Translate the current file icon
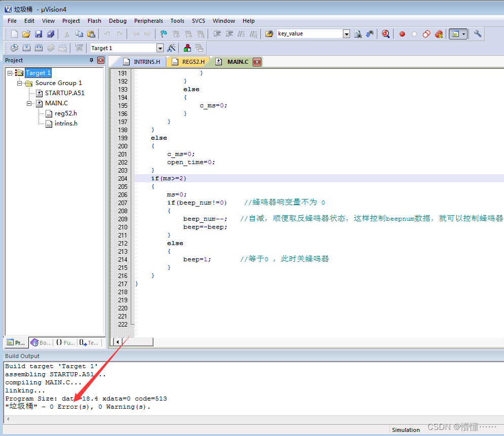 pos(15,48)
